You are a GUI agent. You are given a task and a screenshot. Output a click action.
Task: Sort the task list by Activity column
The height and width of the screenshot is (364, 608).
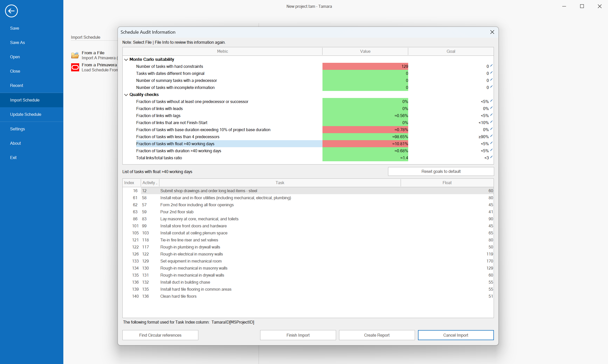click(149, 183)
